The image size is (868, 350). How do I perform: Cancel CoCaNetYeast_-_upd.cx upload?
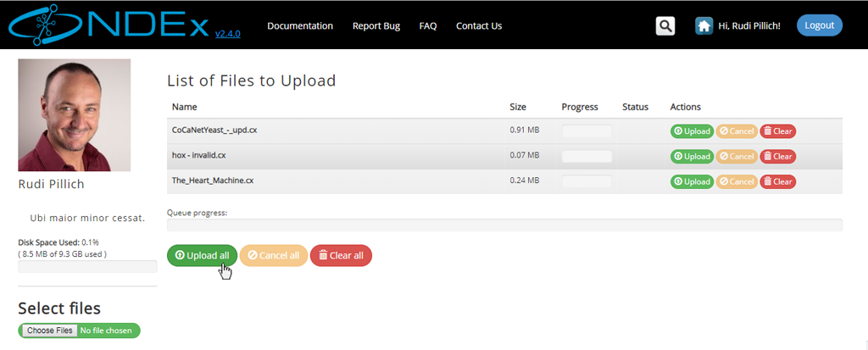(x=737, y=131)
